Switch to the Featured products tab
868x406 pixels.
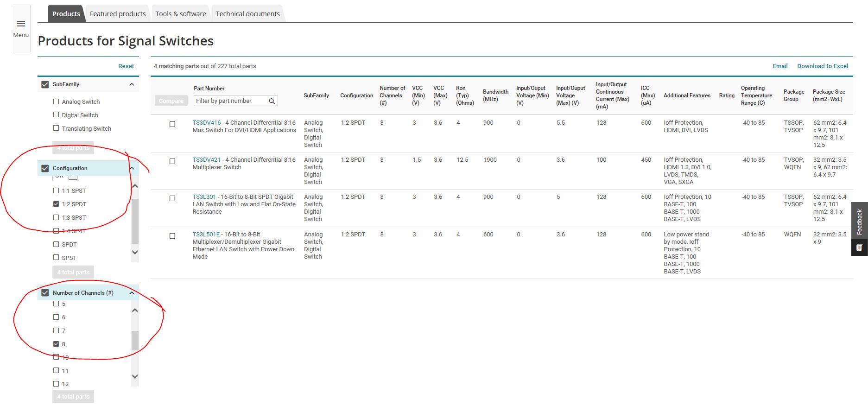118,14
